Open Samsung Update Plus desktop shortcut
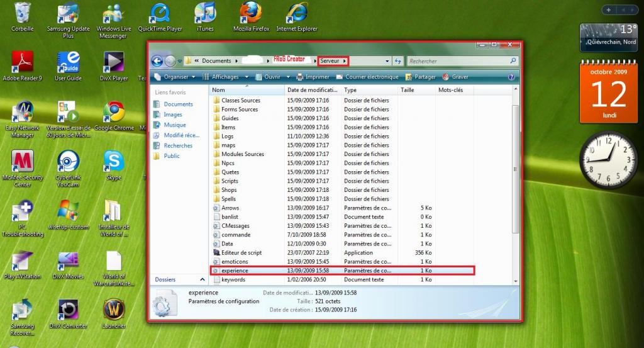This screenshot has height=348, width=644. [68, 20]
